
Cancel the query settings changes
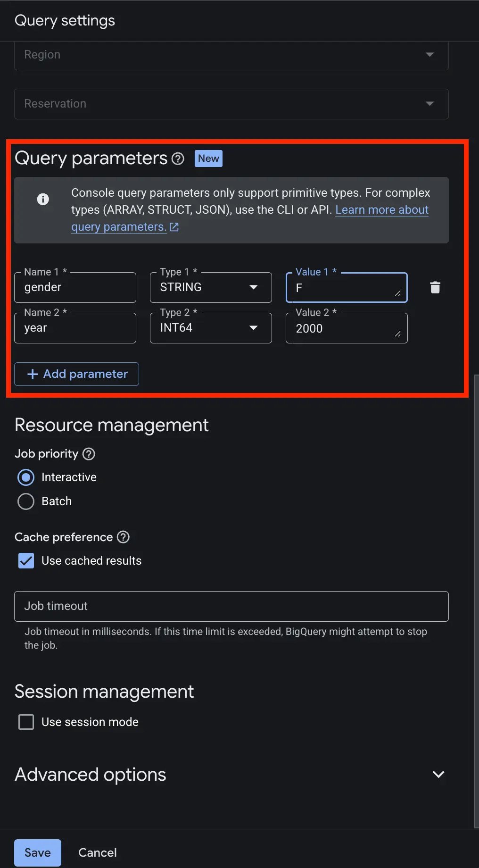pyautogui.click(x=98, y=853)
